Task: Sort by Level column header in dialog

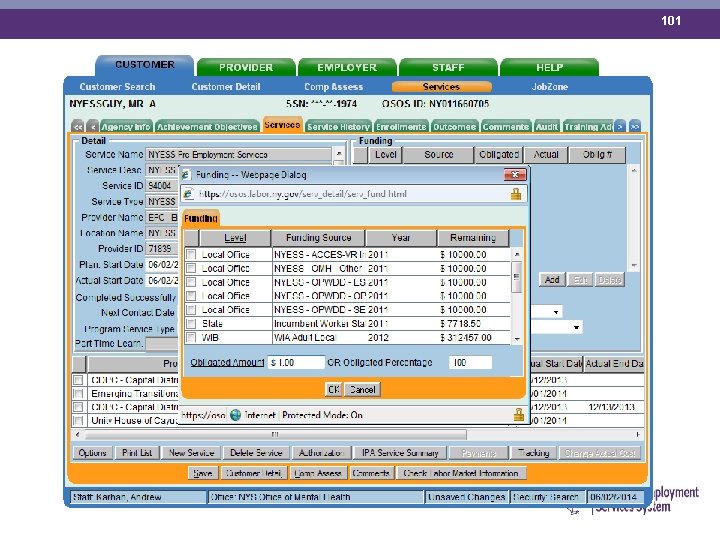Action: pyautogui.click(x=235, y=238)
